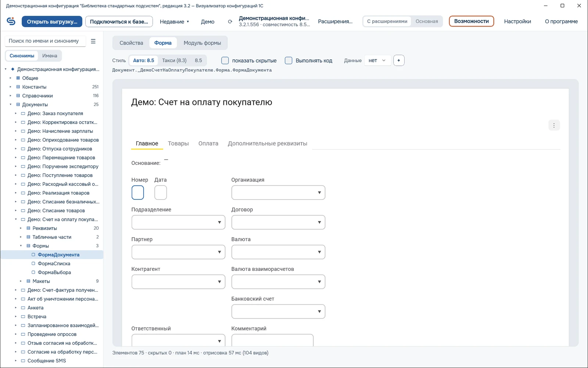
Task: Click the Табличные части node icon
Action: tap(28, 237)
